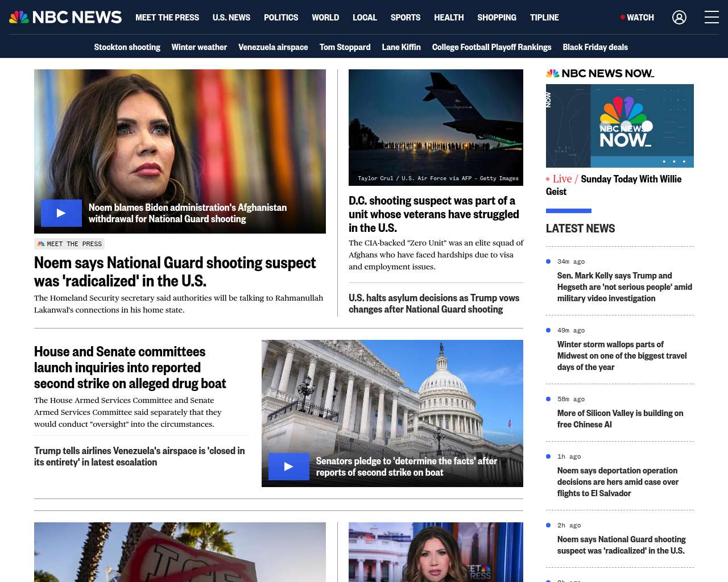Image resolution: width=728 pixels, height=582 pixels.
Task: Play the Senators pledge video
Action: 289,467
